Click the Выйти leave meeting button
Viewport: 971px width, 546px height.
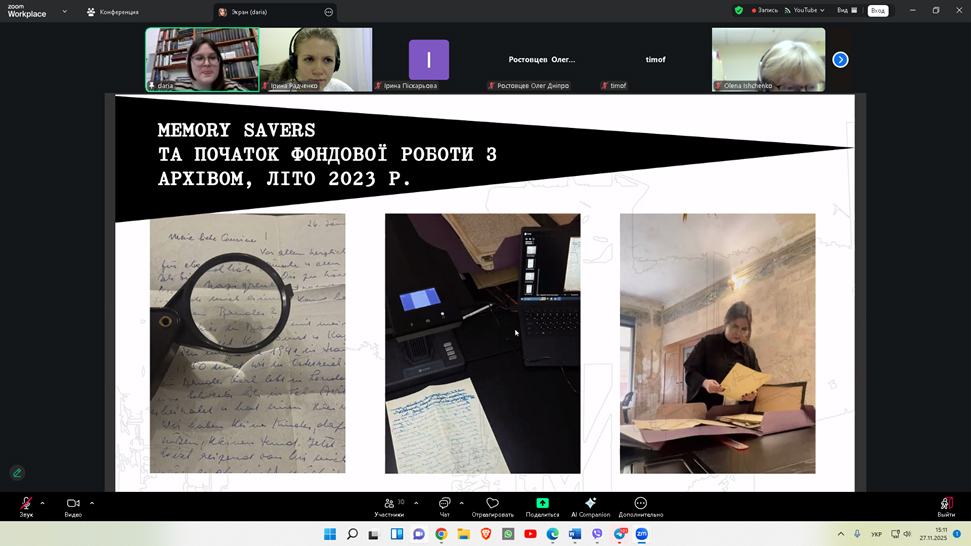coord(946,505)
